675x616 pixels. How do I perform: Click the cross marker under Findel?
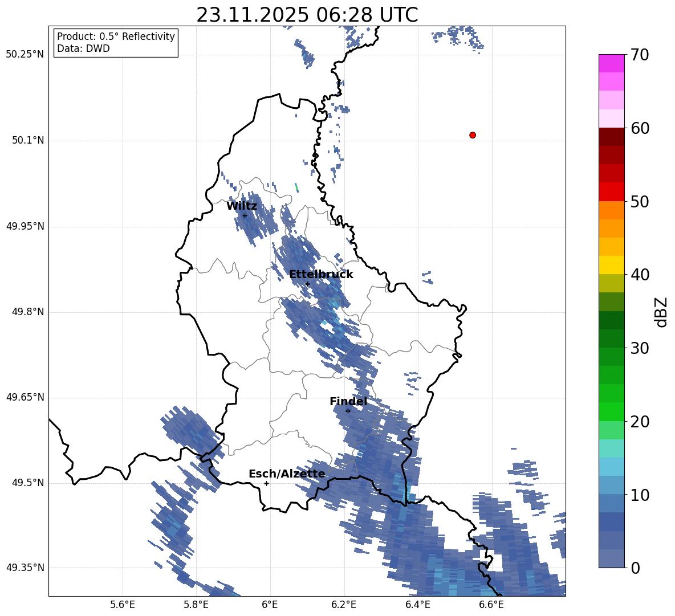[x=348, y=411]
